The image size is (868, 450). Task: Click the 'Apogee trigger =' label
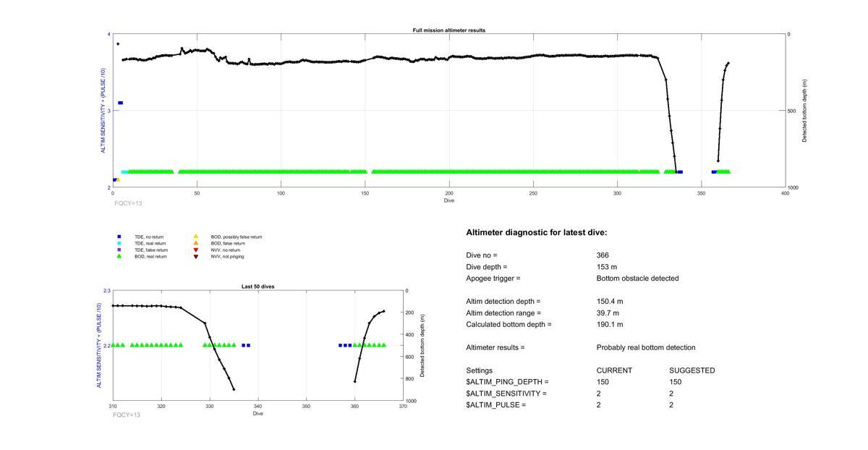click(x=493, y=278)
